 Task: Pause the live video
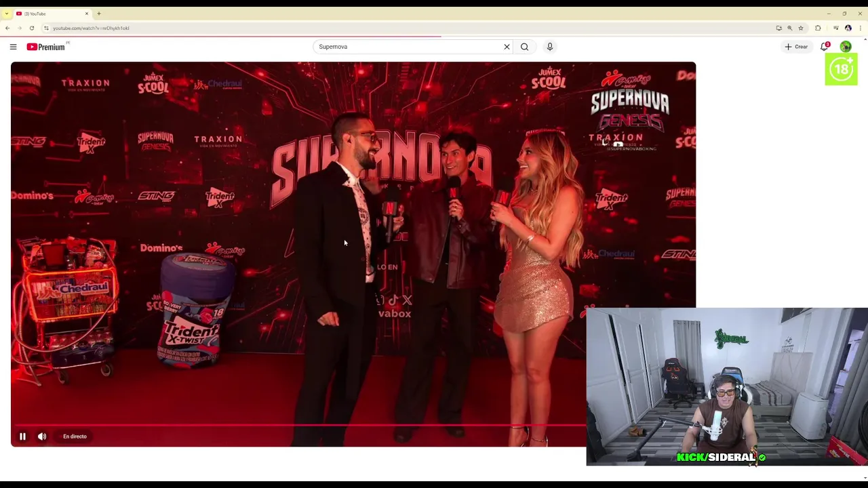(x=22, y=436)
